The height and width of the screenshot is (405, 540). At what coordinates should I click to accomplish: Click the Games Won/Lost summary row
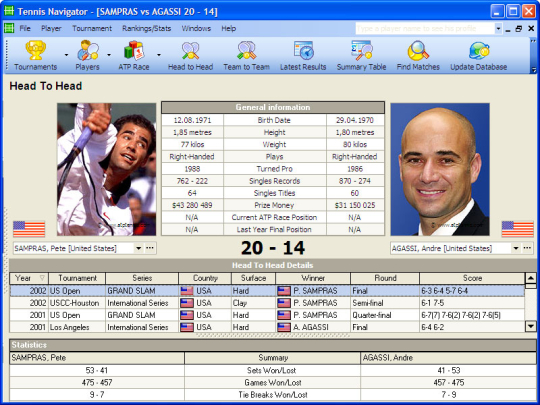[x=273, y=383]
